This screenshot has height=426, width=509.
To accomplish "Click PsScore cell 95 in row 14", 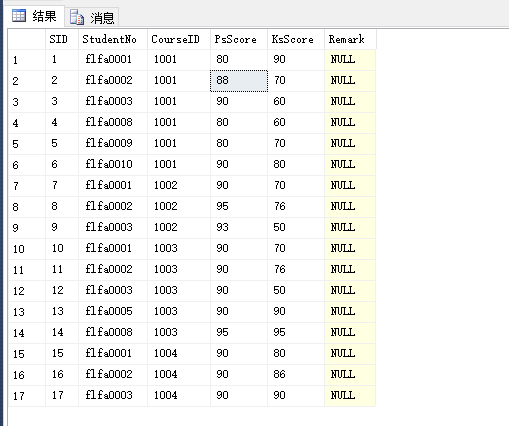I will (x=239, y=333).
